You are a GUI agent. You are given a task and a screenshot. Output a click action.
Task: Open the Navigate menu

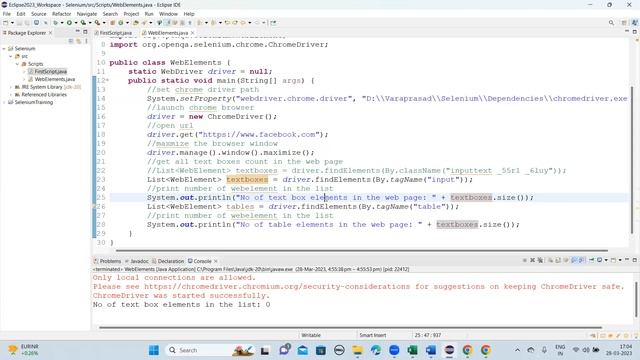(x=87, y=14)
